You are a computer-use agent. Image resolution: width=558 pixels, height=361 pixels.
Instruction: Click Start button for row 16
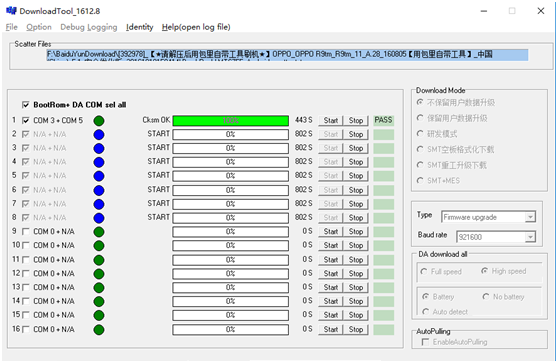[x=331, y=329]
